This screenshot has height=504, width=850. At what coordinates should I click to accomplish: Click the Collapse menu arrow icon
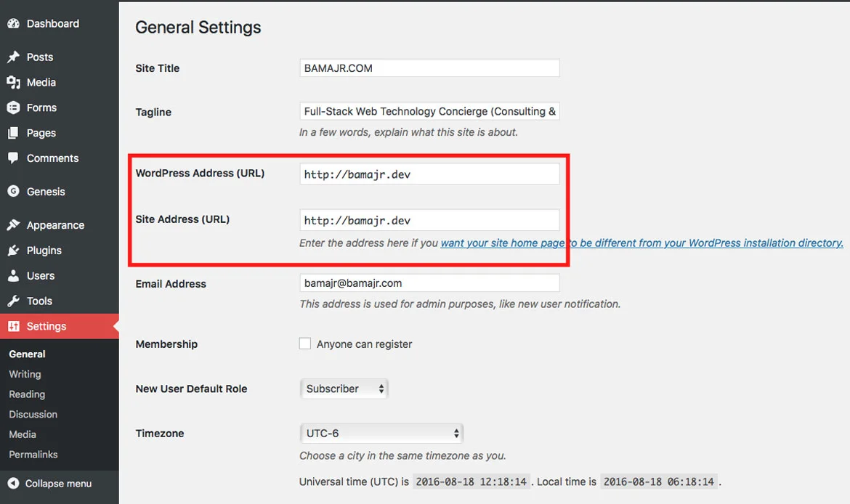pyautogui.click(x=13, y=484)
